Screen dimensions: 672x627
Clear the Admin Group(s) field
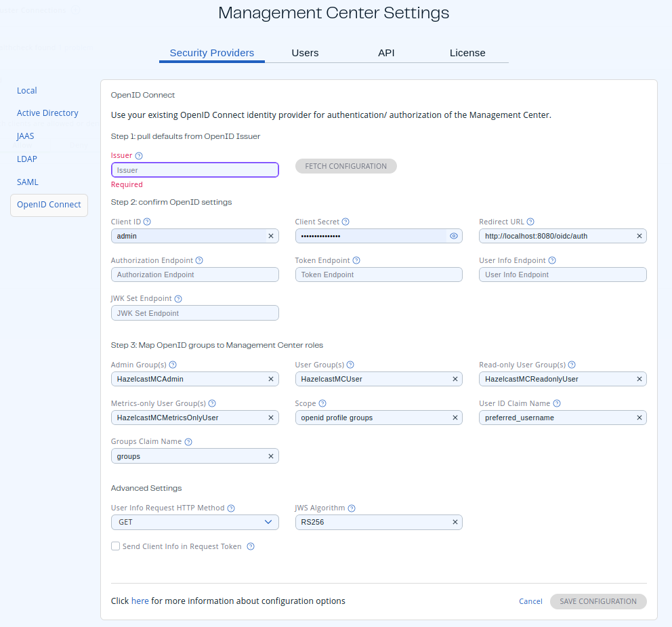270,379
